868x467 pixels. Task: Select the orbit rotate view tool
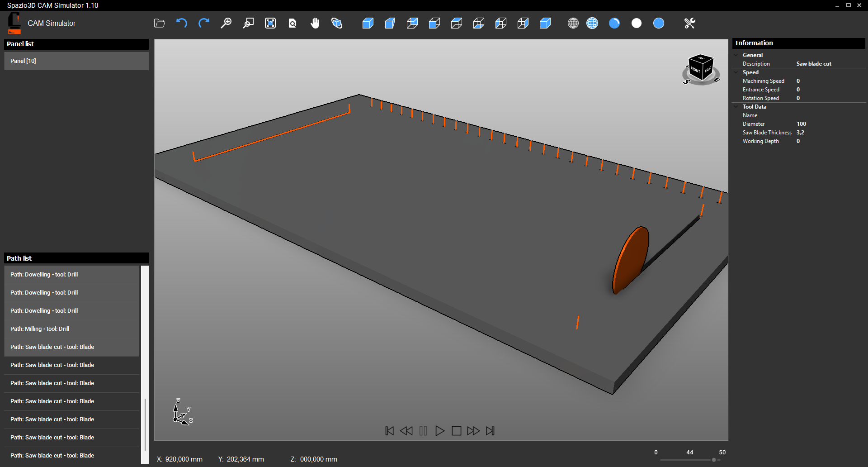pos(337,23)
